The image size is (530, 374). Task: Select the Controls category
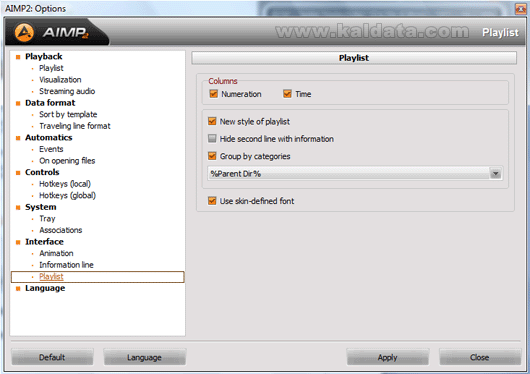click(x=42, y=172)
